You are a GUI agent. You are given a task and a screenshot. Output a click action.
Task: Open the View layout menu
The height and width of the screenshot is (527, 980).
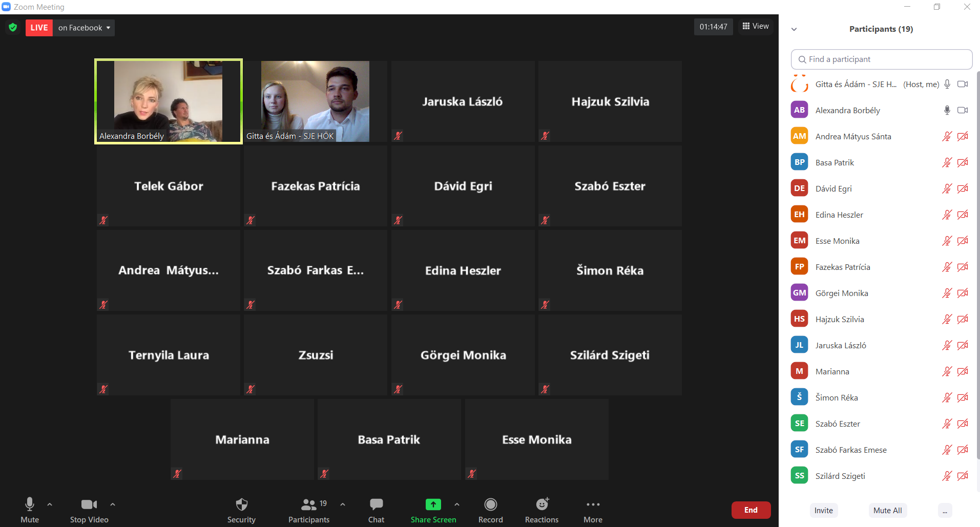pos(756,26)
